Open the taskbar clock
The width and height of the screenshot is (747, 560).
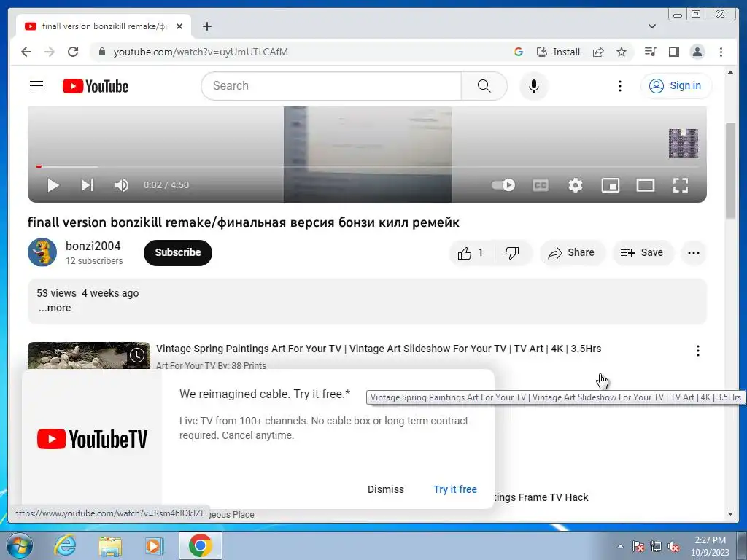click(x=710, y=546)
